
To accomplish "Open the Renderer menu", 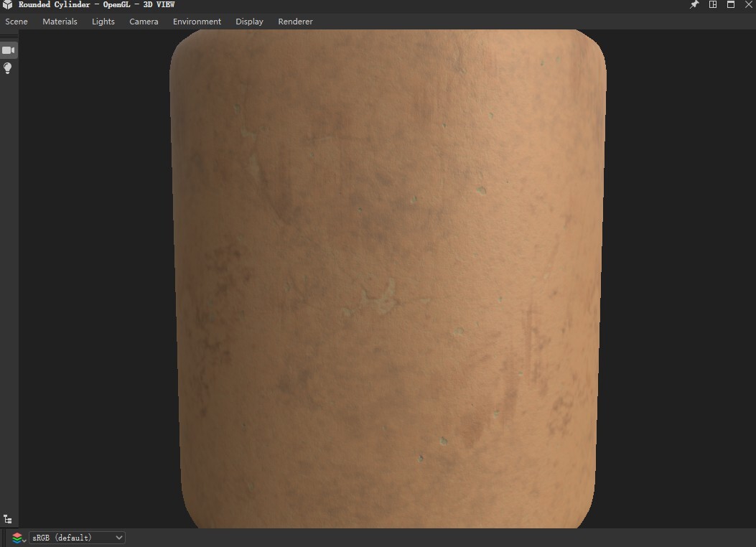I will [x=295, y=22].
